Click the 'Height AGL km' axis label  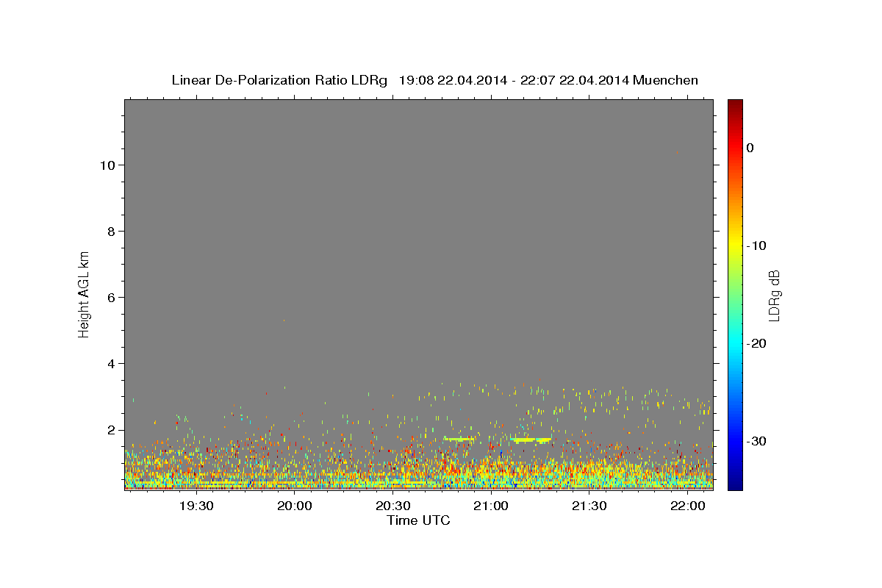85,293
